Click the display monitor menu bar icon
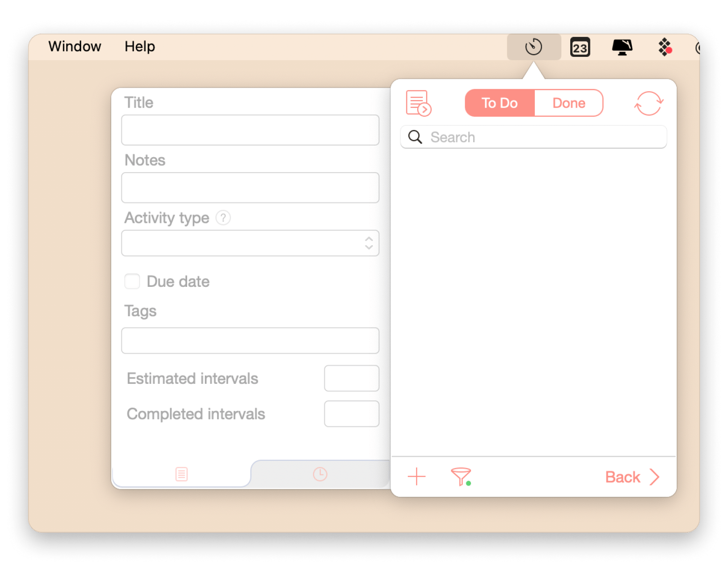This screenshot has height=570, width=728. coord(622,47)
